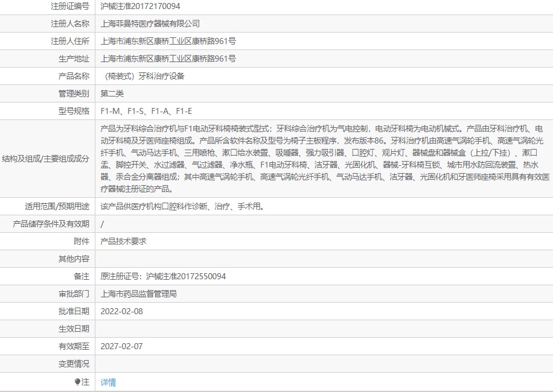The image size is (553, 392).
Task: Select expiry date 2027-02-07
Action: pos(122,346)
